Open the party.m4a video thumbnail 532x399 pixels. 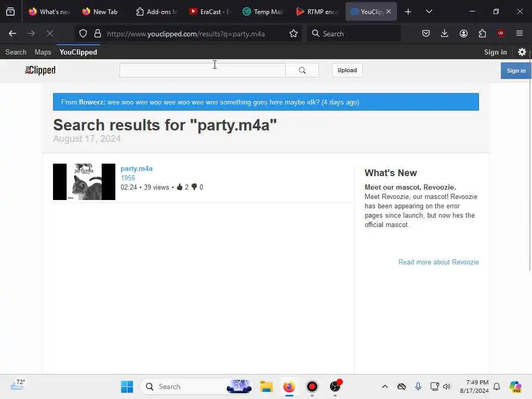(x=84, y=182)
